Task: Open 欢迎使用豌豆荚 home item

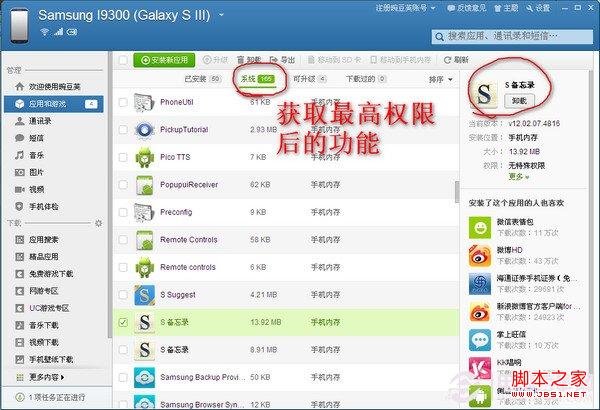Action: click(x=54, y=87)
